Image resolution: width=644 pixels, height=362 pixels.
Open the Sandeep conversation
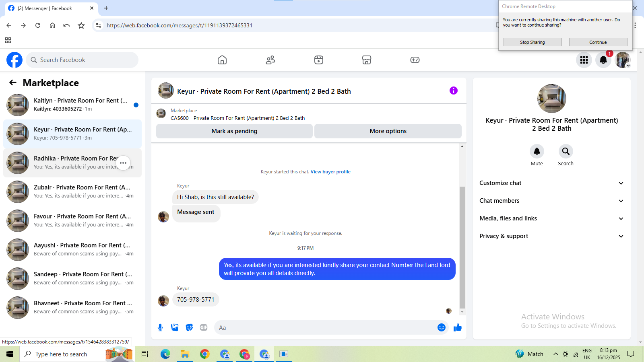click(72, 279)
